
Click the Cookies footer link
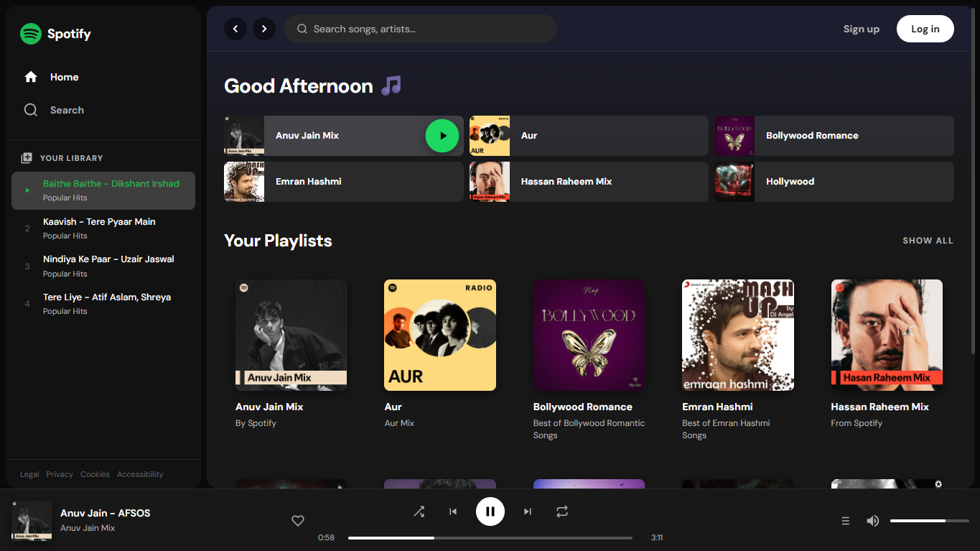[x=95, y=474]
